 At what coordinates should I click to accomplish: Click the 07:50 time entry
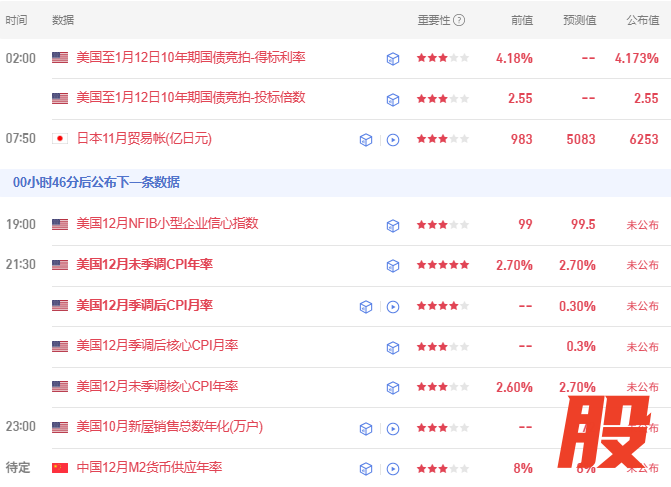(21, 139)
